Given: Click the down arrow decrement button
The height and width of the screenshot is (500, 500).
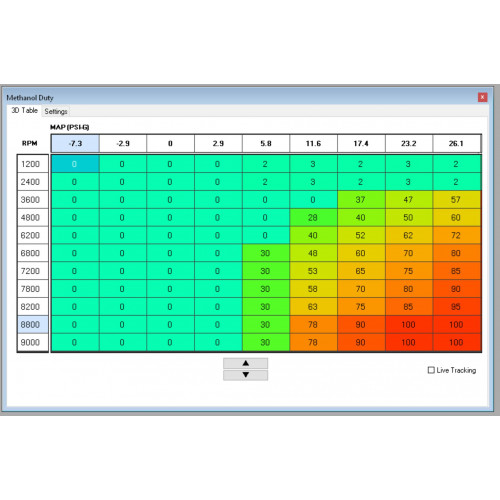Looking at the screenshot, I should [x=245, y=375].
